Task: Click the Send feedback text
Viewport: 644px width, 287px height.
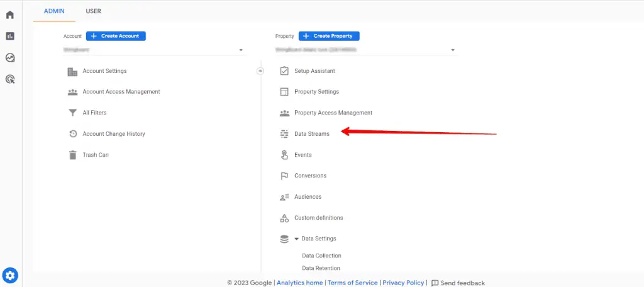Action: coord(462,283)
